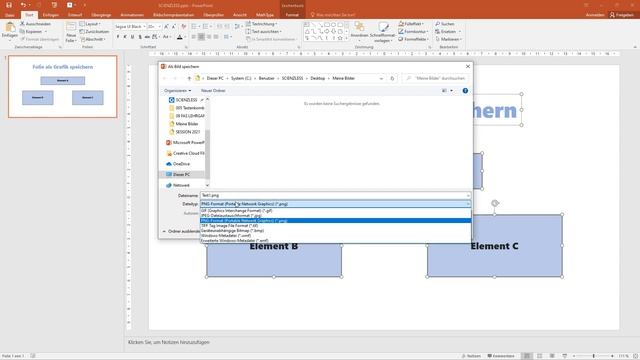Click the font color A swatch
Screen dimensions: 640x360
click(x=180, y=37)
